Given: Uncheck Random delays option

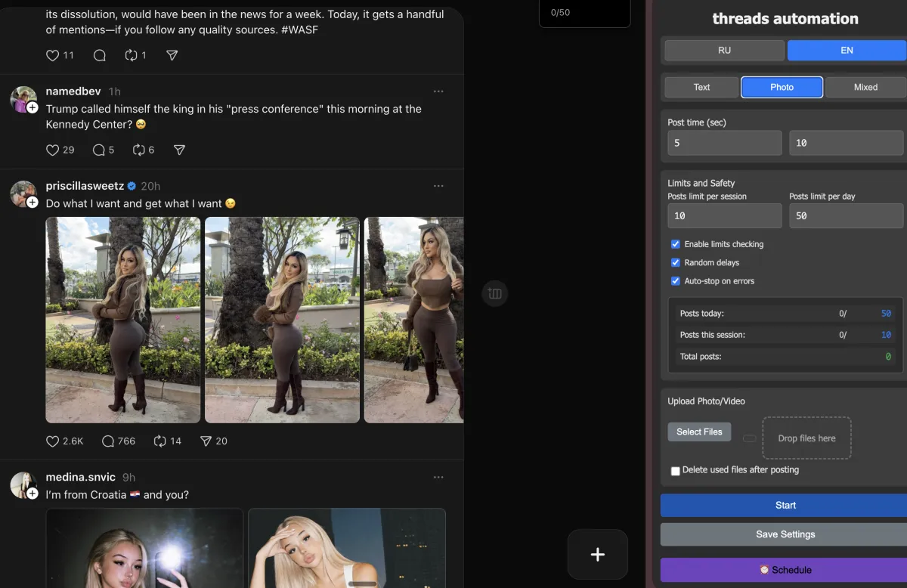Looking at the screenshot, I should coord(676,262).
